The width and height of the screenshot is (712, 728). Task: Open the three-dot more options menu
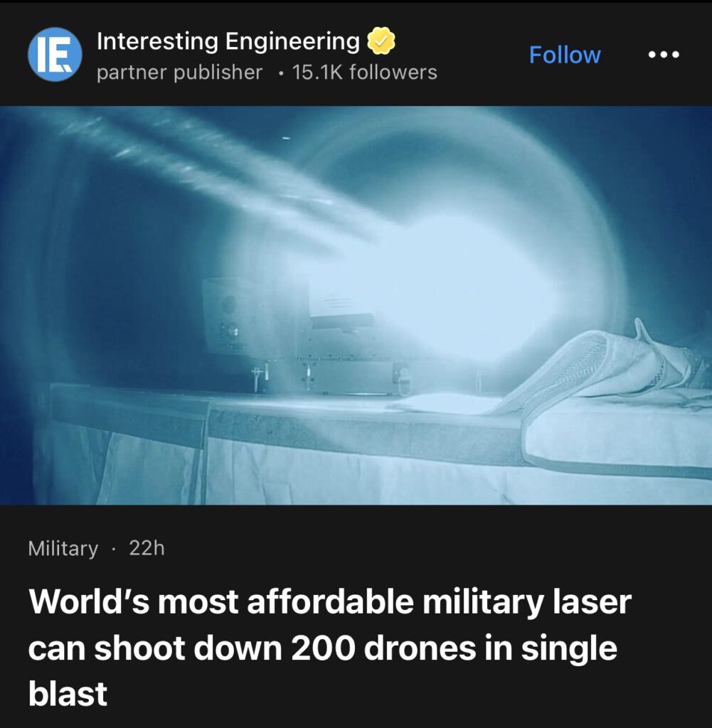pos(664,55)
